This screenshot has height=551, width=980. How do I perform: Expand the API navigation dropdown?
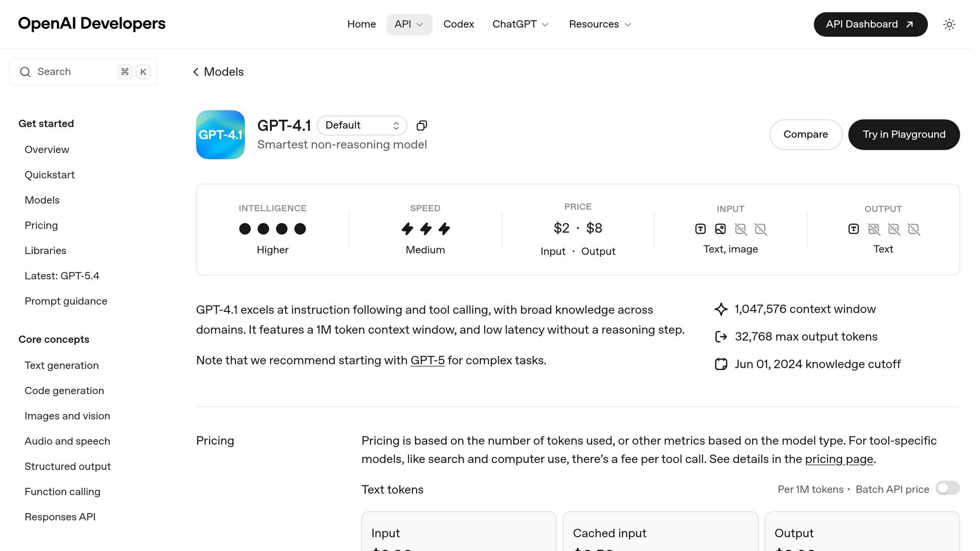tap(409, 24)
